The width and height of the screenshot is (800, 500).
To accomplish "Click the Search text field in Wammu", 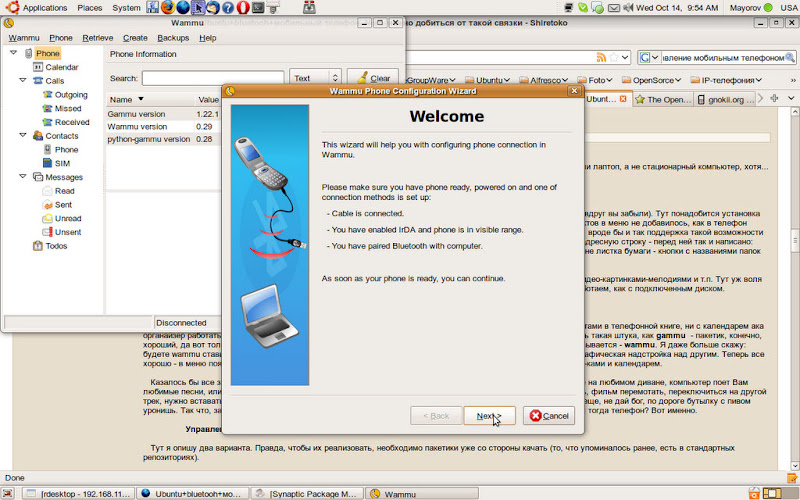I will (213, 78).
